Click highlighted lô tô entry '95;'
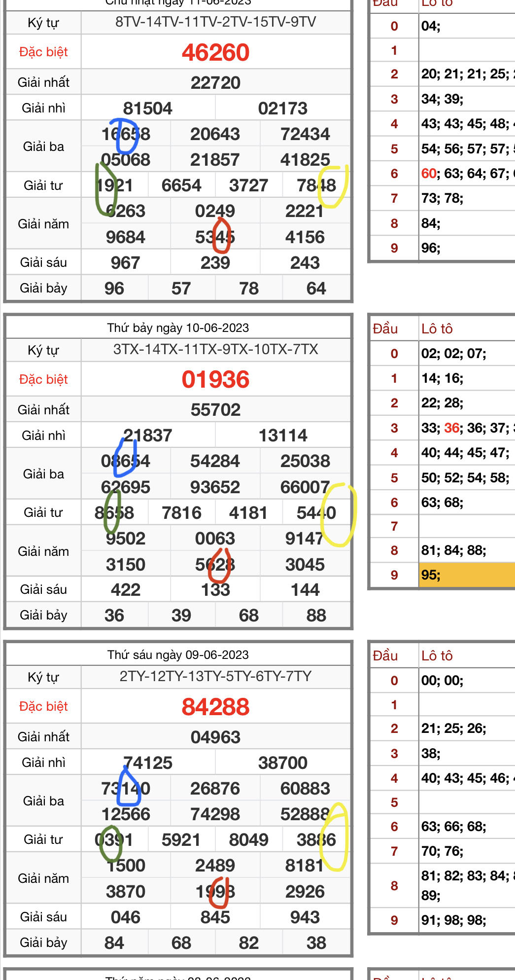Screen dimensions: 515x980 [x=431, y=575]
